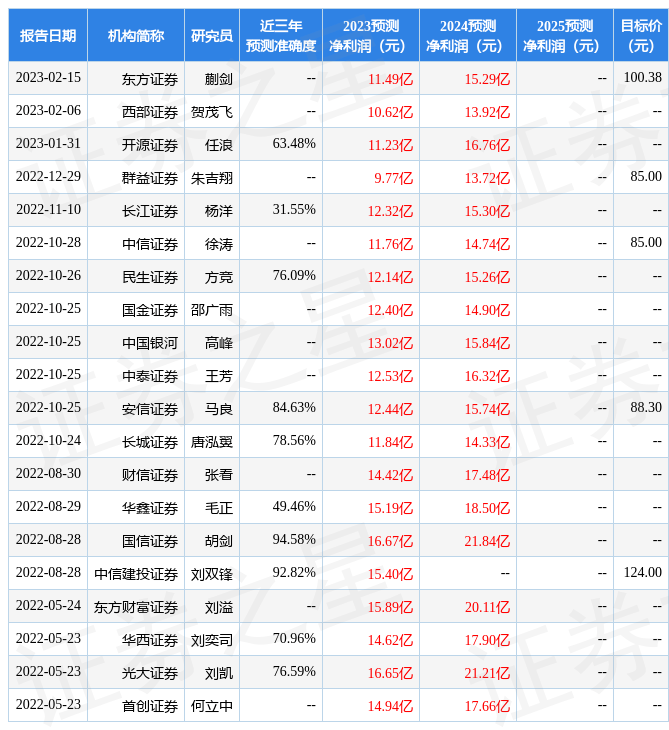Click 2024 forecast 17.66亿
Viewport: 669px width, 730px height.
pos(487,707)
